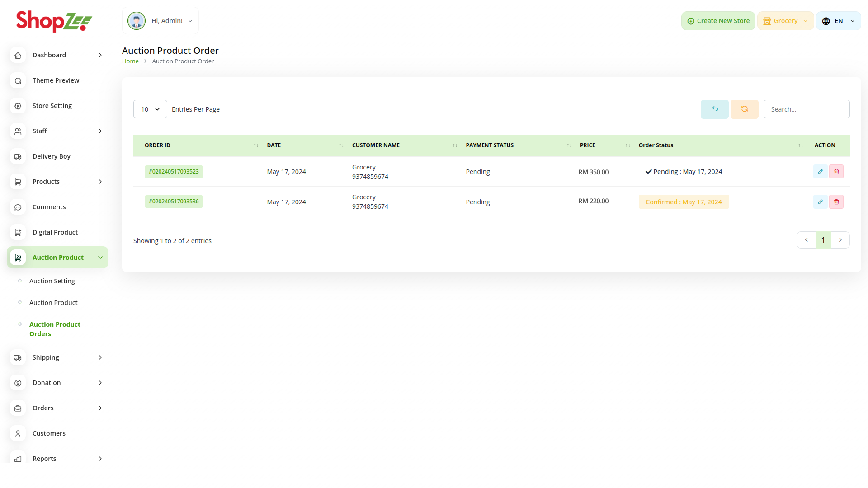Select Digital Product in sidebar
The image size is (868, 488).
[x=55, y=232]
